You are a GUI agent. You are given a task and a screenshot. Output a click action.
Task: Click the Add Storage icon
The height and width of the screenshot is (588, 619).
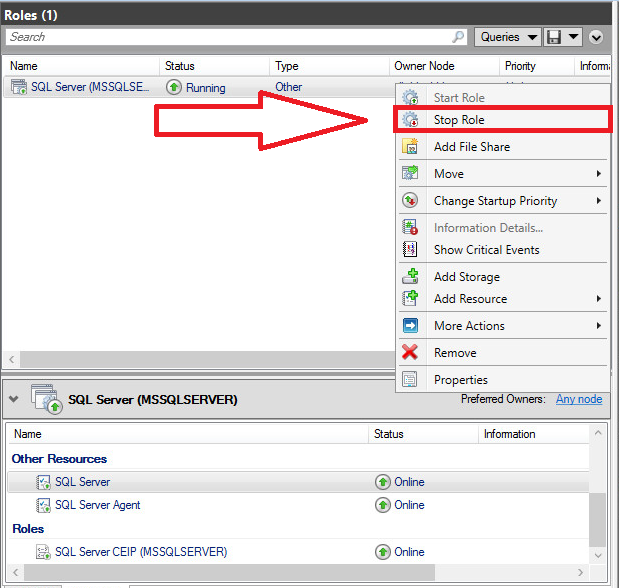(410, 277)
